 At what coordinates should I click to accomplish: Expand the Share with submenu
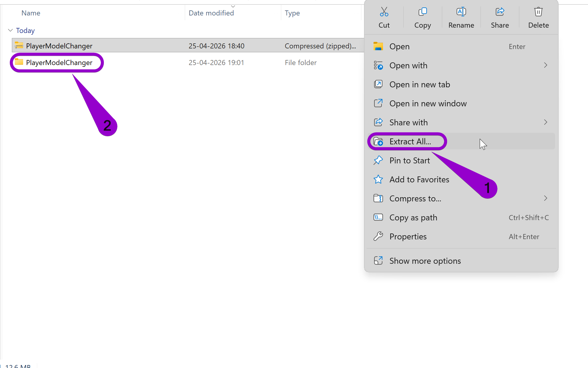[x=546, y=122]
